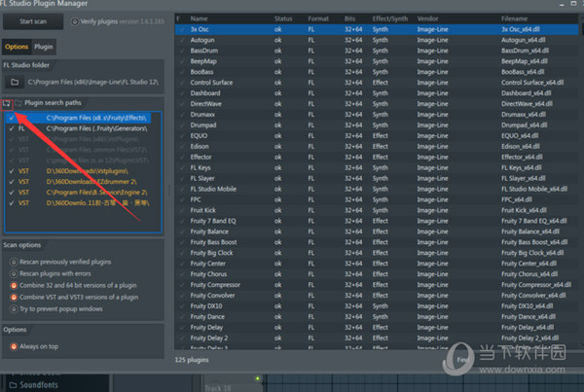
Task: Sort list by Status column header
Action: 283,18
